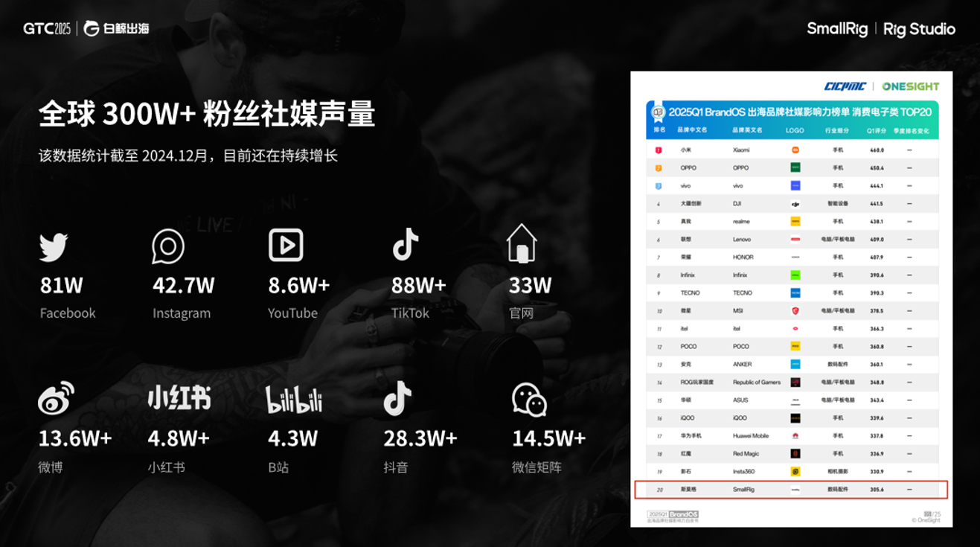Click the 微信矩阵 label
Image resolution: width=980 pixels, height=547 pixels.
[x=537, y=467]
